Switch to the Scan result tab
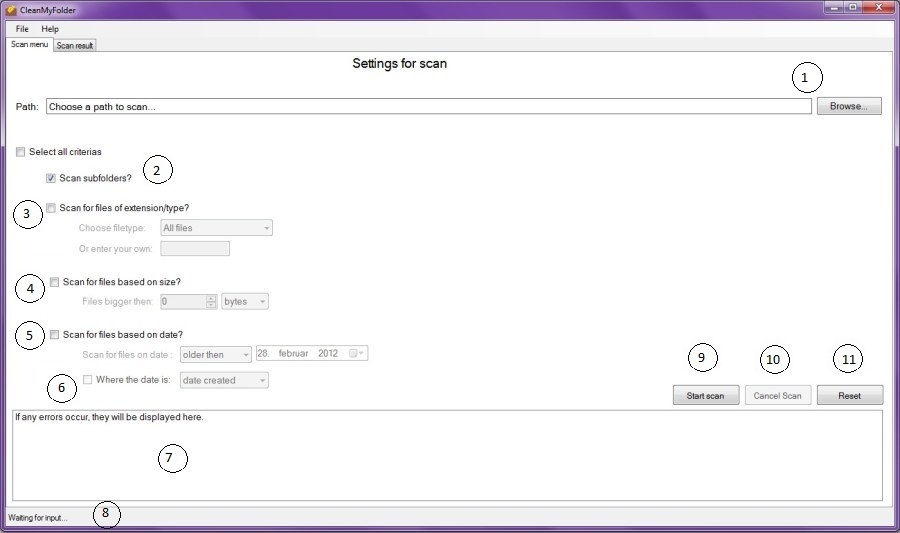This screenshot has width=900, height=533. 75,45
